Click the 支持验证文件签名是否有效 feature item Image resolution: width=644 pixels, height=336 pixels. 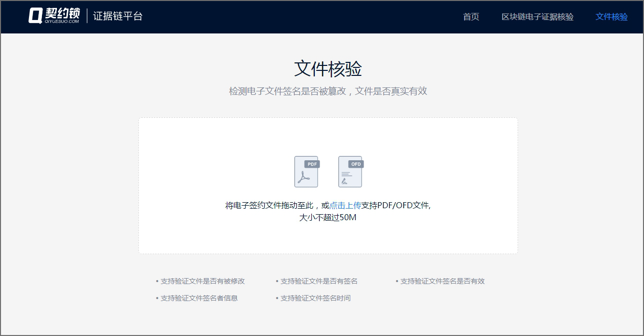point(442,281)
